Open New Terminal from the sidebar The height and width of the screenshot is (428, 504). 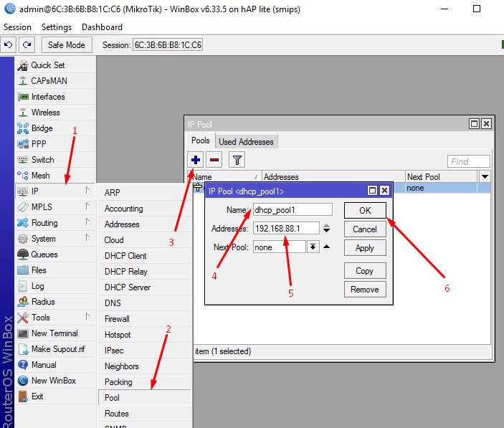pos(54,333)
